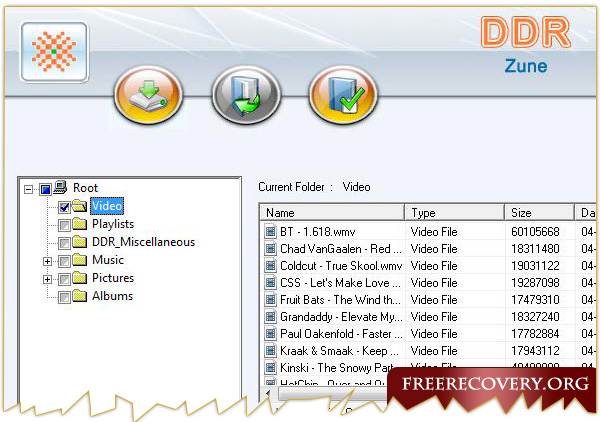The height and width of the screenshot is (422, 600).
Task: Click the file icon of Paul Oakenfold row
Action: 271,334
